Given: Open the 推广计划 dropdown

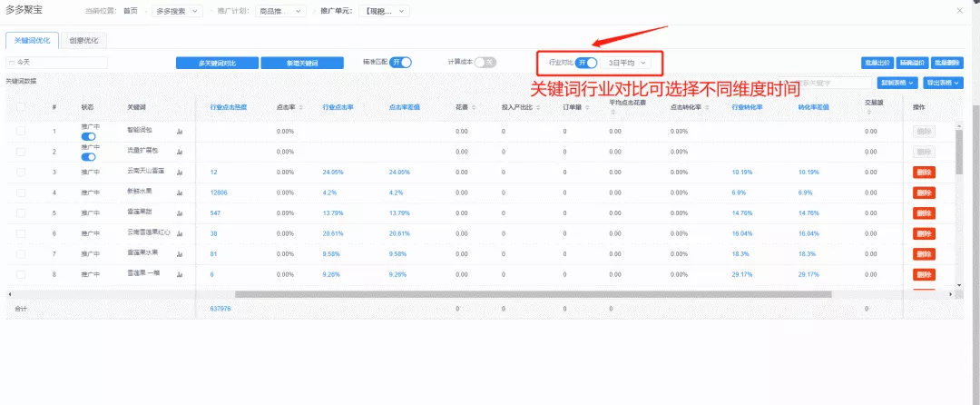Looking at the screenshot, I should click(281, 11).
